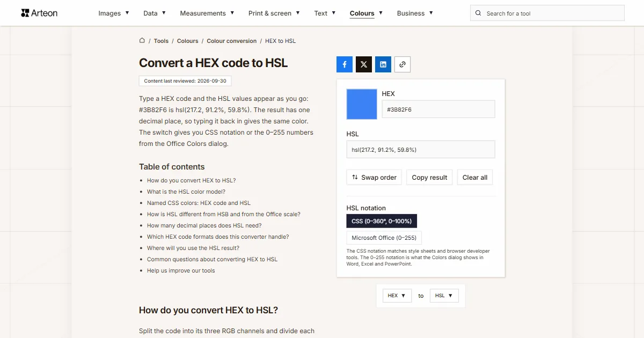The width and height of the screenshot is (644, 338).
Task: Click the HSL notation label
Action: point(366,208)
